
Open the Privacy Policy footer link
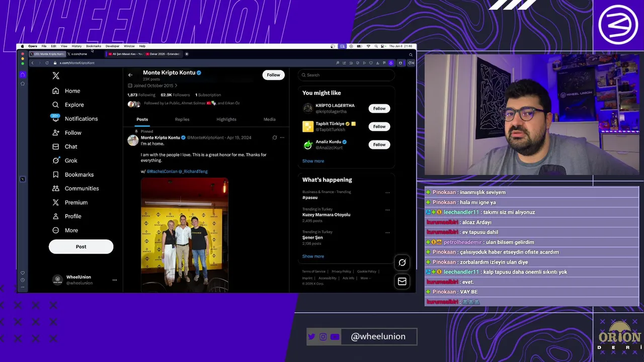[x=341, y=271]
